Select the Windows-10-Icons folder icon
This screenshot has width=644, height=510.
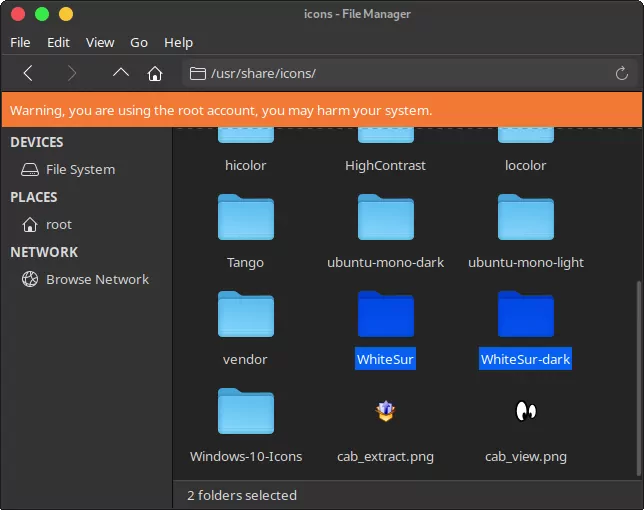point(246,411)
